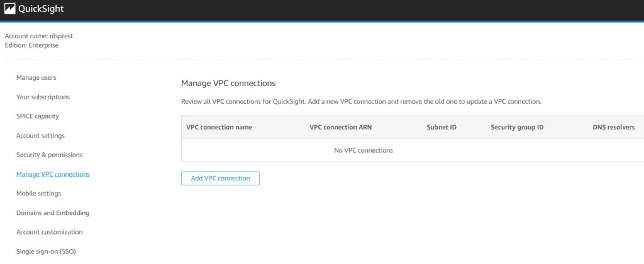Click the No VPC connections row
Image resolution: width=644 pixels, height=264 pixels.
(364, 150)
